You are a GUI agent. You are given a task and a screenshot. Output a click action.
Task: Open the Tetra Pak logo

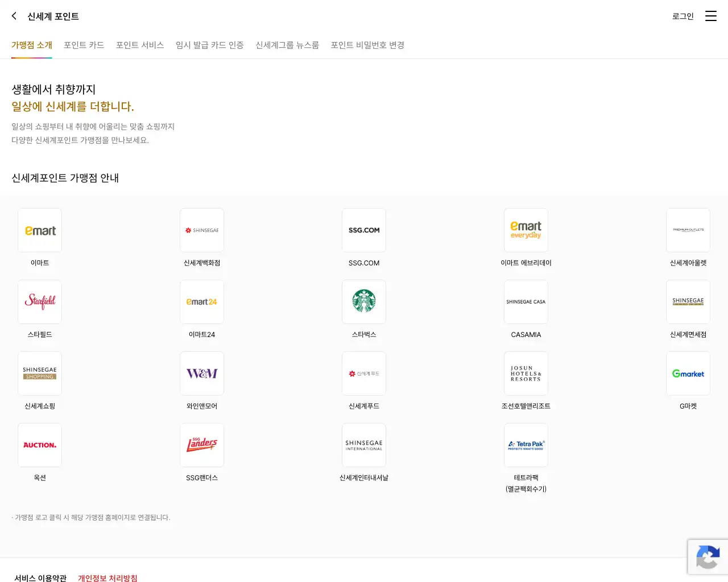click(x=526, y=445)
